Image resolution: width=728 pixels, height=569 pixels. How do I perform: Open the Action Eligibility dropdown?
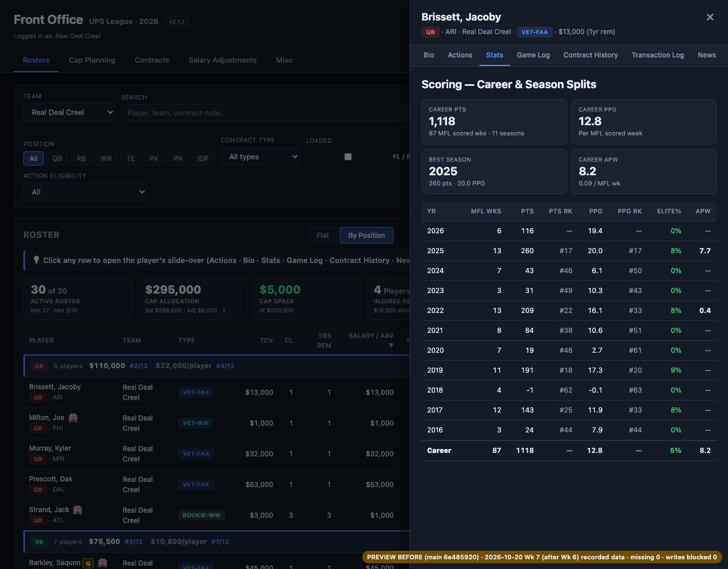85,192
